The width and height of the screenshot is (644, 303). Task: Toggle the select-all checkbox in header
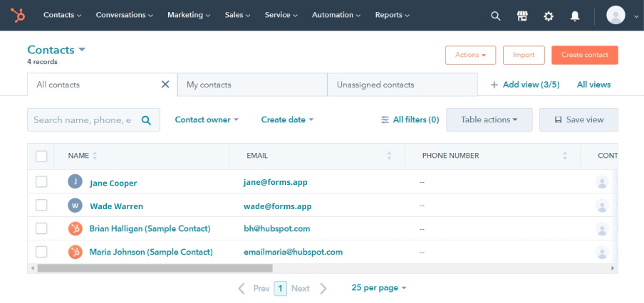(x=41, y=156)
